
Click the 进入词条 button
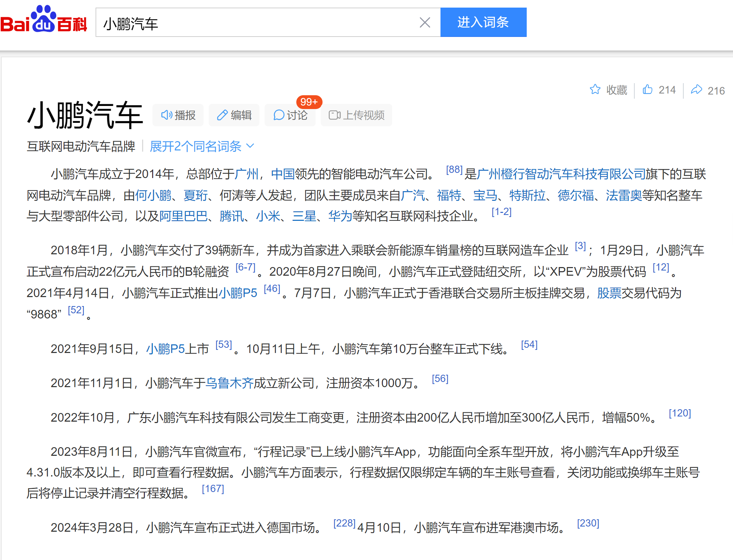coord(483,22)
